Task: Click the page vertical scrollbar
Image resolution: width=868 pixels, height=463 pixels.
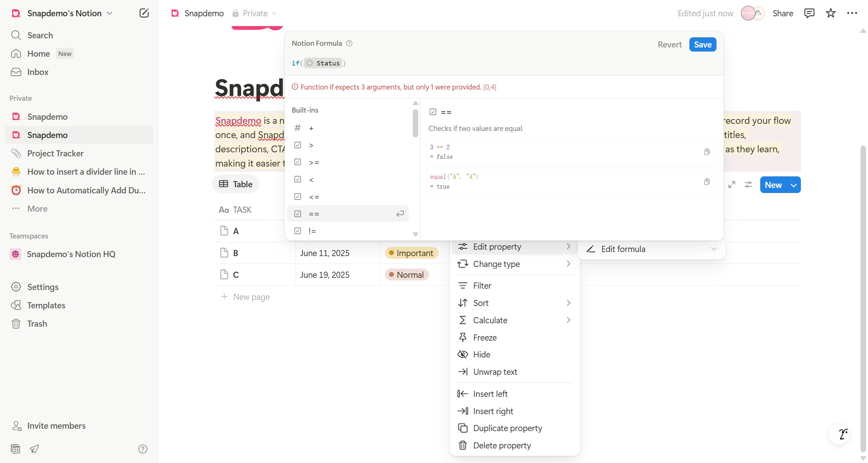Action: 863,298
